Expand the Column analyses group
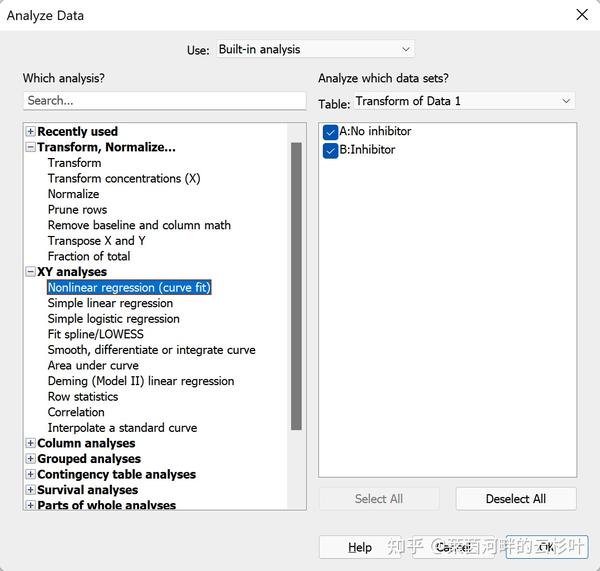 30,443
